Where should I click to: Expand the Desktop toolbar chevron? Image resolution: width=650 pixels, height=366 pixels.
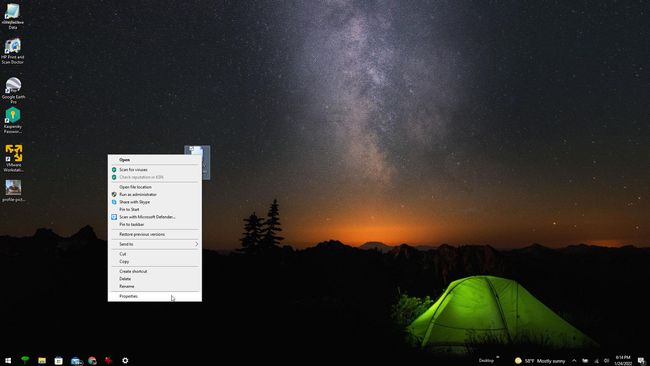click(497, 357)
